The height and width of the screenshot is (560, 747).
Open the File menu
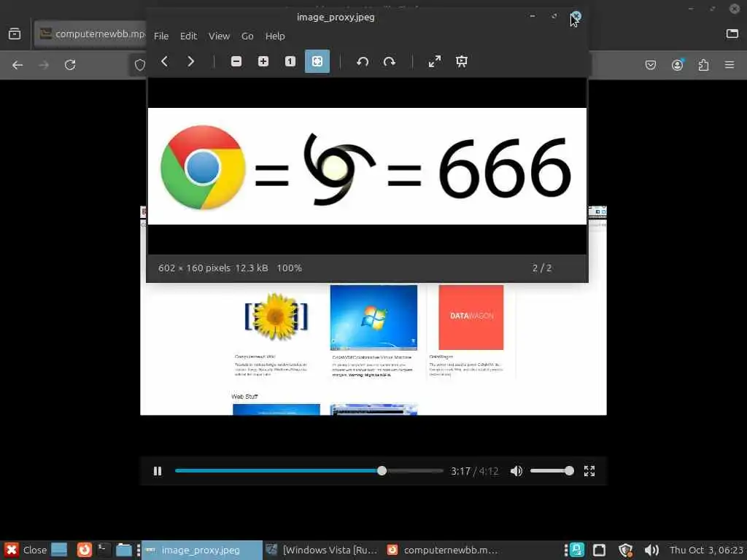coord(161,36)
